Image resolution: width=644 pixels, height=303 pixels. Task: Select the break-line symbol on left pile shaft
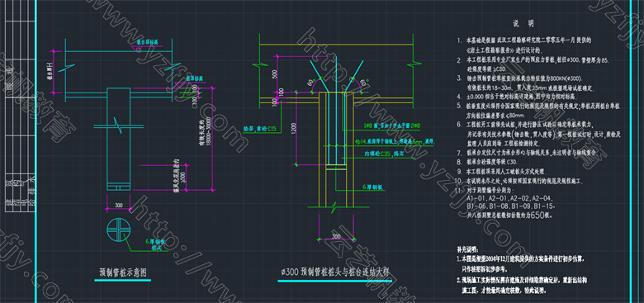[118, 125]
